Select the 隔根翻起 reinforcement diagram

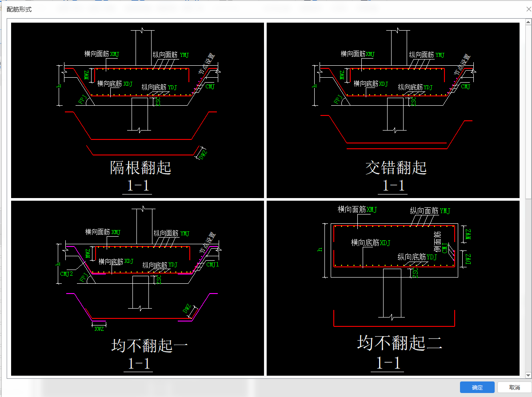[137, 110]
